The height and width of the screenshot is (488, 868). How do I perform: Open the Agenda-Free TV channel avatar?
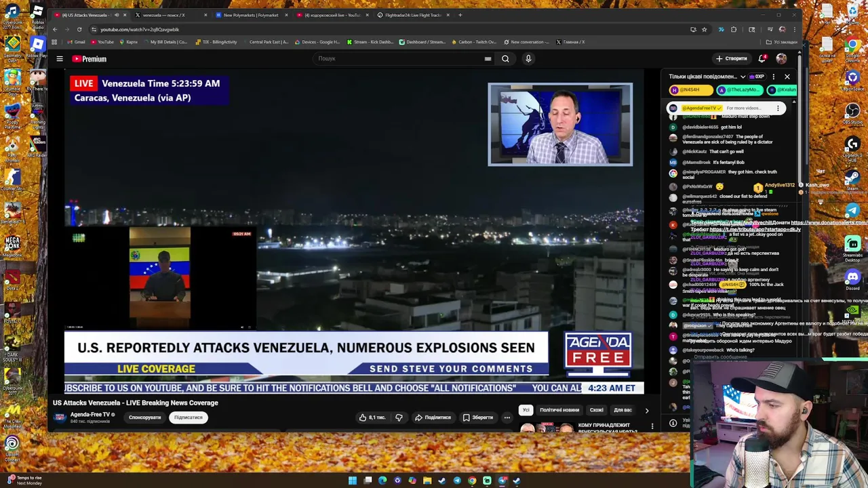60,418
